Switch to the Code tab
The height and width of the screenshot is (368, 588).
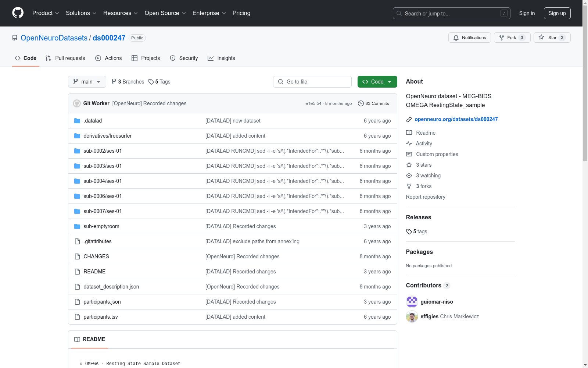[x=26, y=58]
